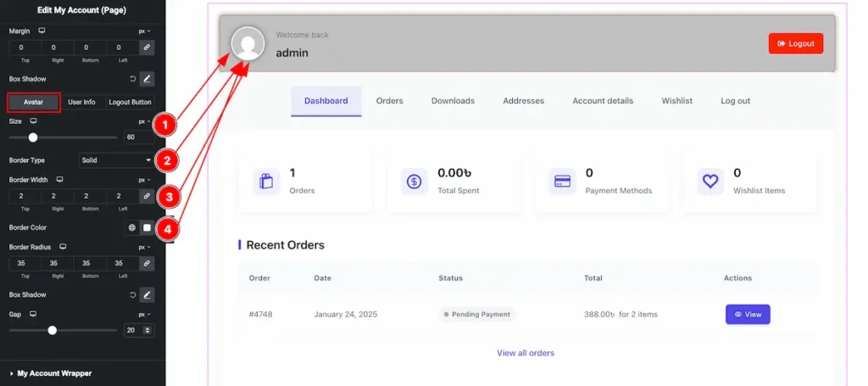Toggle the Margin linked values icon
The width and height of the screenshot is (868, 386).
(147, 48)
